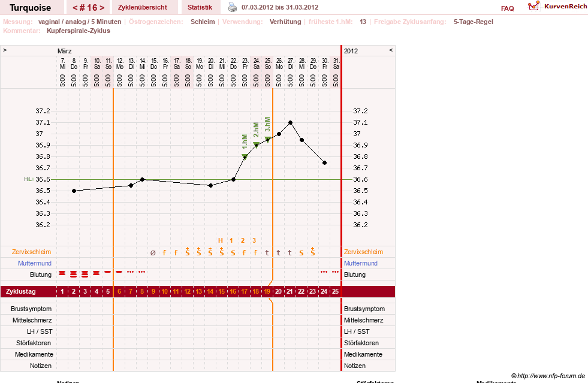Click heavy bleeding symbol on cycle day 2
The image size is (588, 383).
click(x=74, y=274)
